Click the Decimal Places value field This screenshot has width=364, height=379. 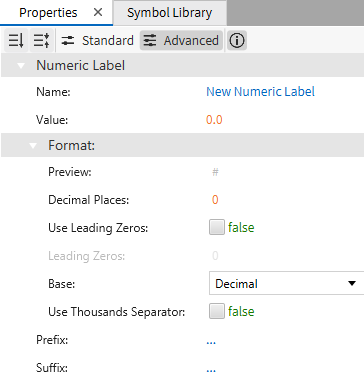[215, 200]
